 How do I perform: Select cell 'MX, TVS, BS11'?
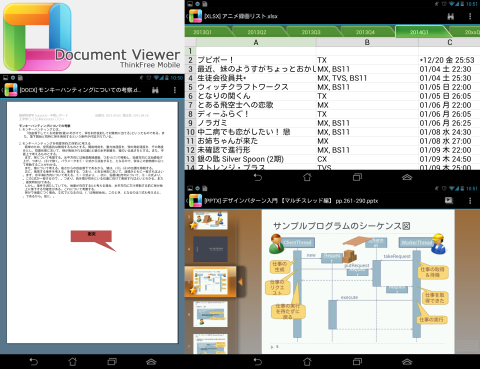[x=367, y=78]
